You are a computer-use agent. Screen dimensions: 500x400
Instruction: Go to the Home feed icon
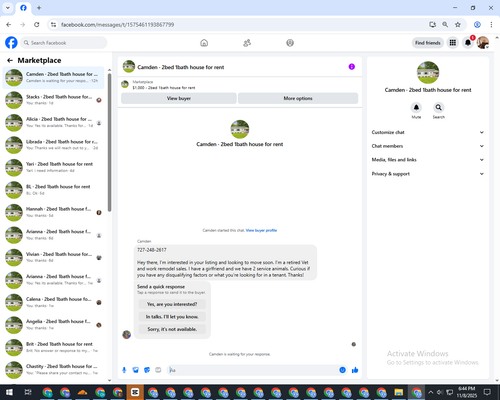(x=204, y=43)
